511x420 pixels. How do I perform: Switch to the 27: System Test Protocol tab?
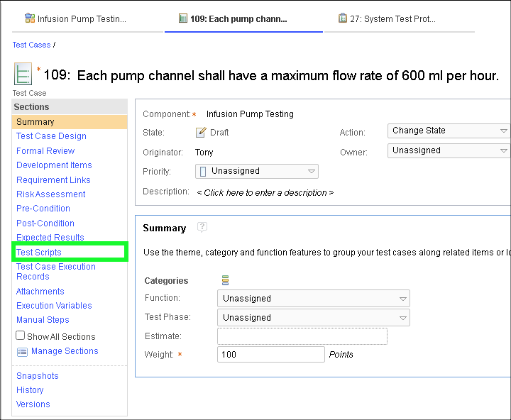pyautogui.click(x=392, y=19)
